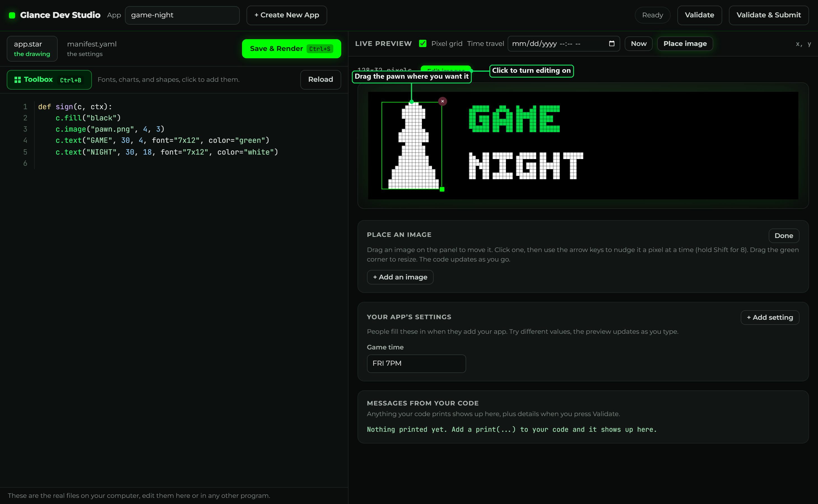
Task: Click the Game time label
Action: click(385, 347)
